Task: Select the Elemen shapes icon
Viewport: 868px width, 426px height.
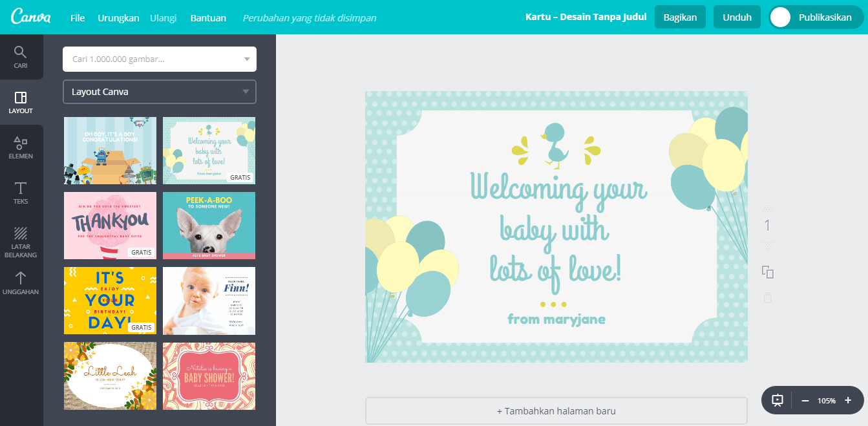Action: pos(21,144)
